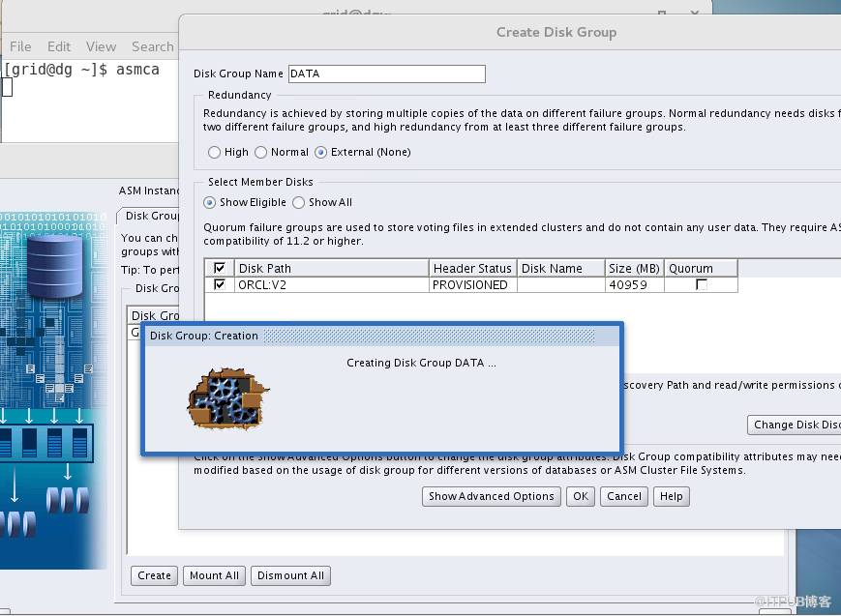Open Help for the Create Disk Group dialog
841x616 pixels.
[x=669, y=496]
